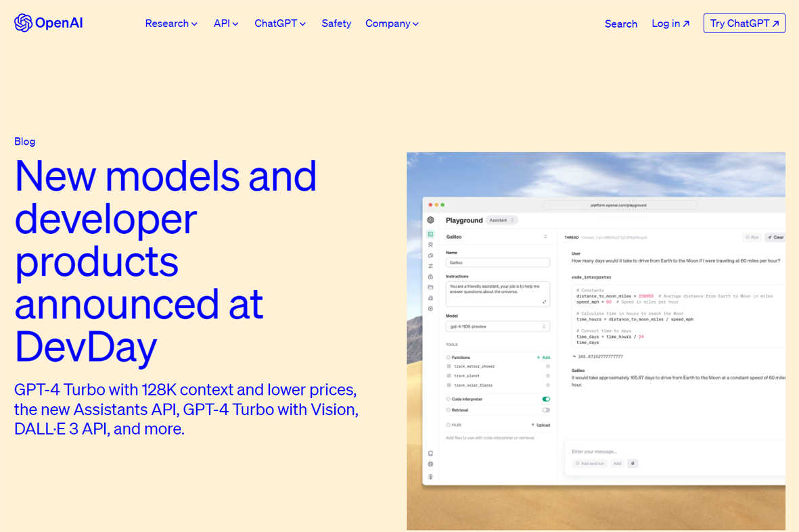Open the Assistant mode selector beside Playground title
This screenshot has width=799, height=532.
tap(501, 220)
